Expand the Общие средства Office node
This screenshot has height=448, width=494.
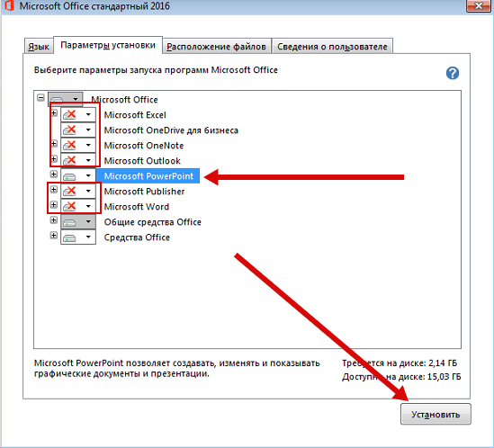[54, 220]
